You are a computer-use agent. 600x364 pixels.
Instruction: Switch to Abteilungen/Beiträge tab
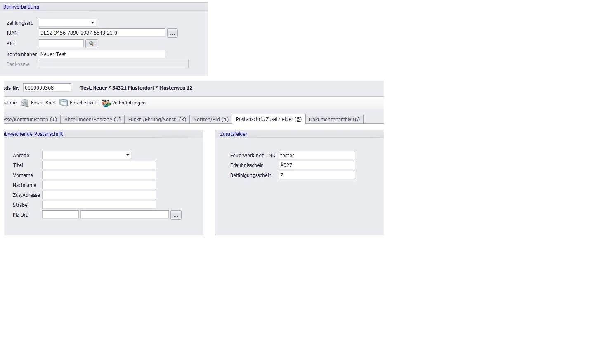pyautogui.click(x=92, y=120)
